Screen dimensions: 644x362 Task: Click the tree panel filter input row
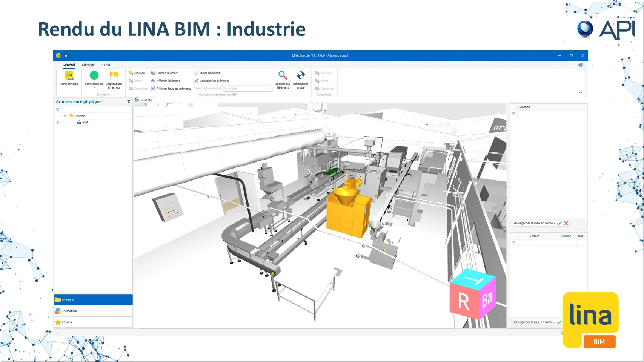96,109
